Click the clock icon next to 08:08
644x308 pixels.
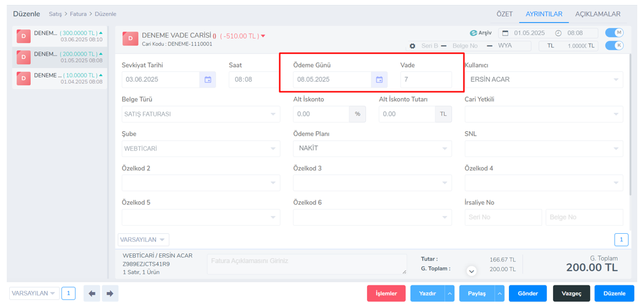pos(558,33)
